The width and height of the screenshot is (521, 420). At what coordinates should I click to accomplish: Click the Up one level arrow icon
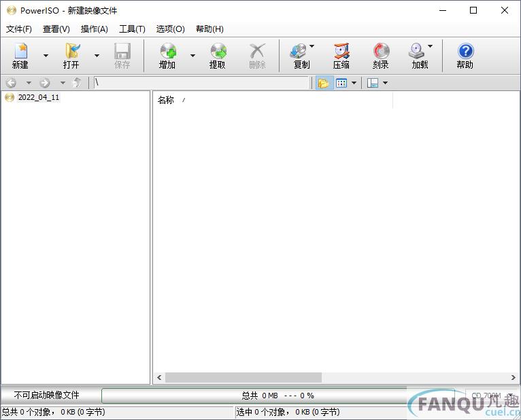(77, 82)
